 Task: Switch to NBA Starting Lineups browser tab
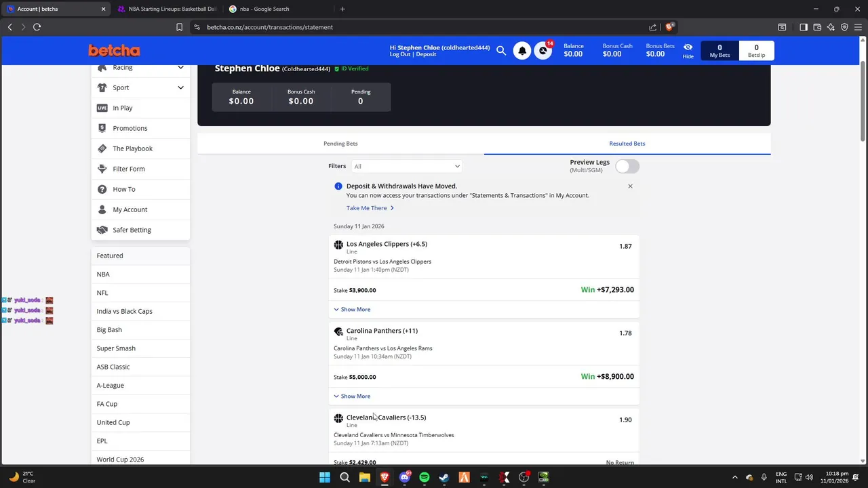click(166, 9)
